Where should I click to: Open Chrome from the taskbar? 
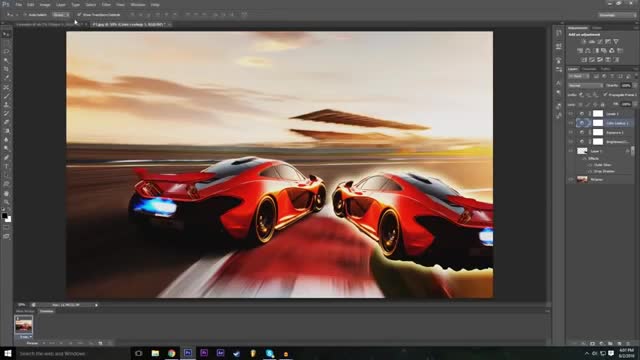click(171, 353)
